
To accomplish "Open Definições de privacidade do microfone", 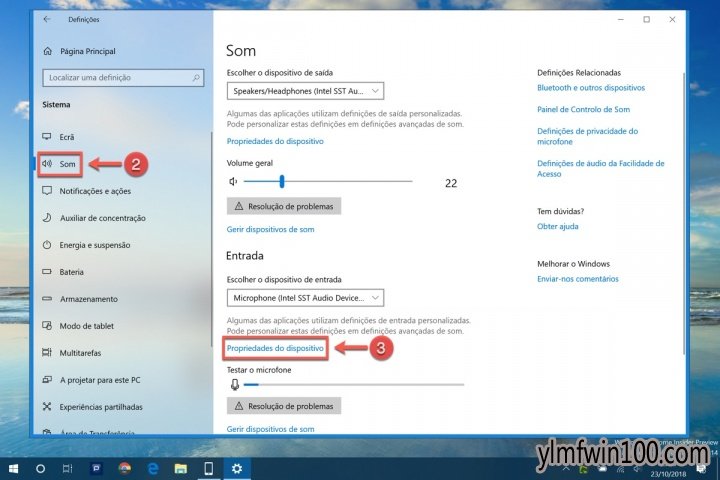I will click(x=587, y=136).
